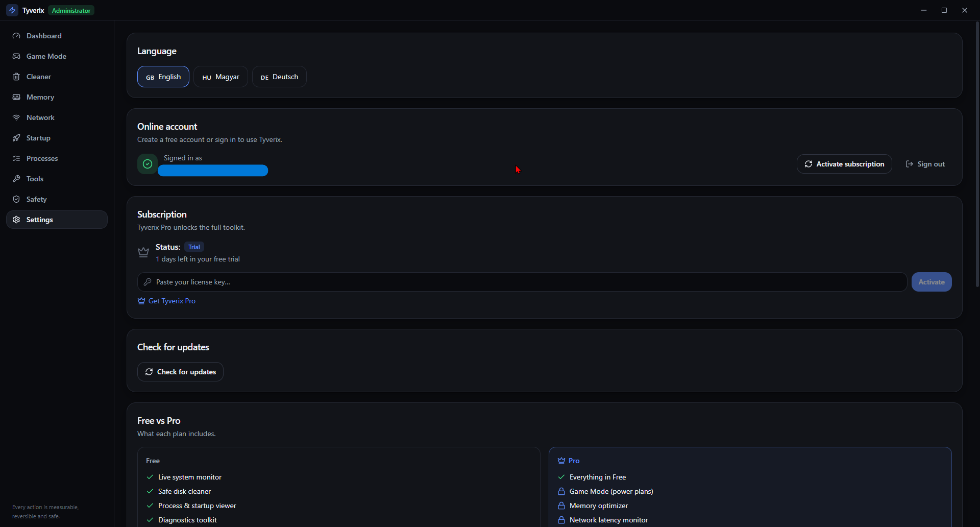Image resolution: width=980 pixels, height=527 pixels.
Task: Click the "Diagnostics toolkit" feature text
Action: pyautogui.click(x=187, y=520)
